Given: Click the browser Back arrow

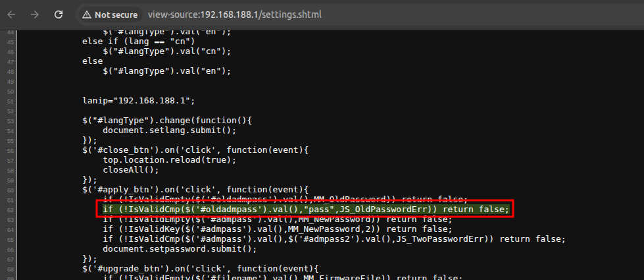Looking at the screenshot, I should click(x=11, y=14).
